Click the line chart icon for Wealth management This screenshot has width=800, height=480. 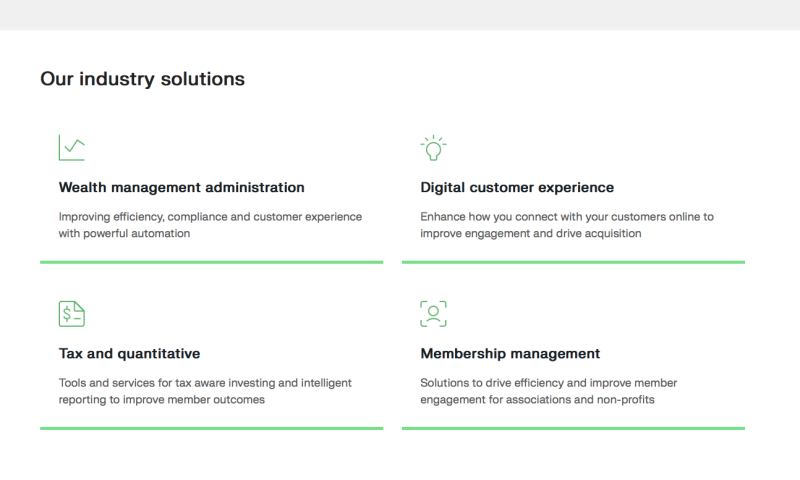(71, 148)
